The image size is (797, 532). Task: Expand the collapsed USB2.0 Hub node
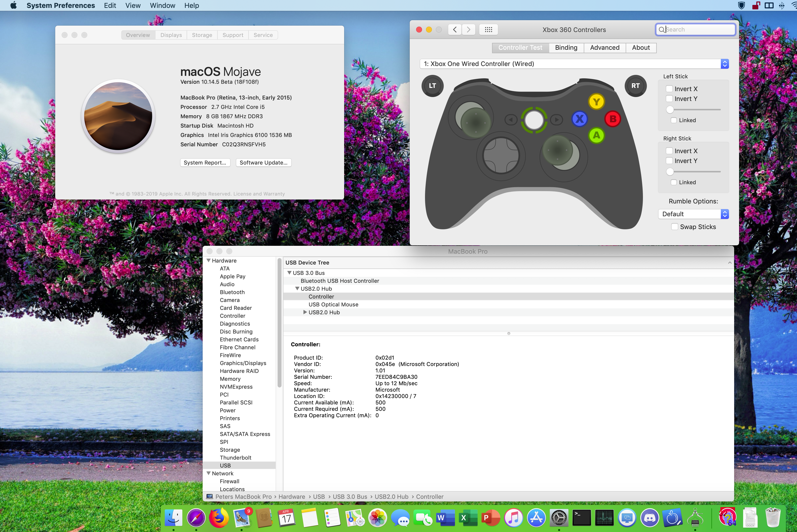click(305, 312)
